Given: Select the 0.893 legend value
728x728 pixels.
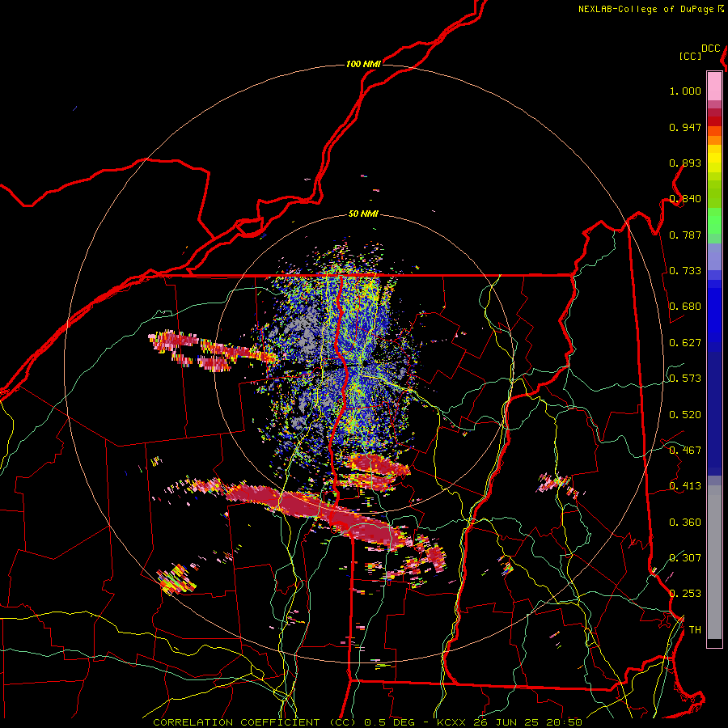Looking at the screenshot, I should pos(685,163).
